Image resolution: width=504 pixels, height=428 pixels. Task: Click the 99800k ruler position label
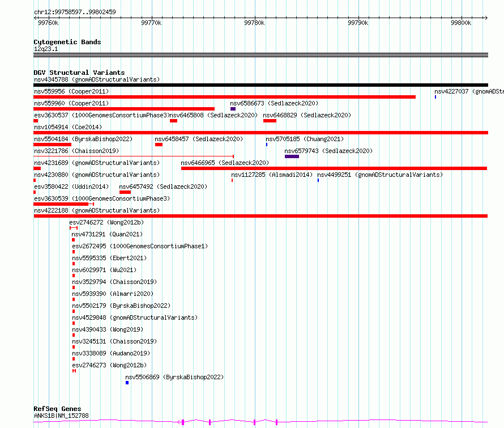(461, 23)
